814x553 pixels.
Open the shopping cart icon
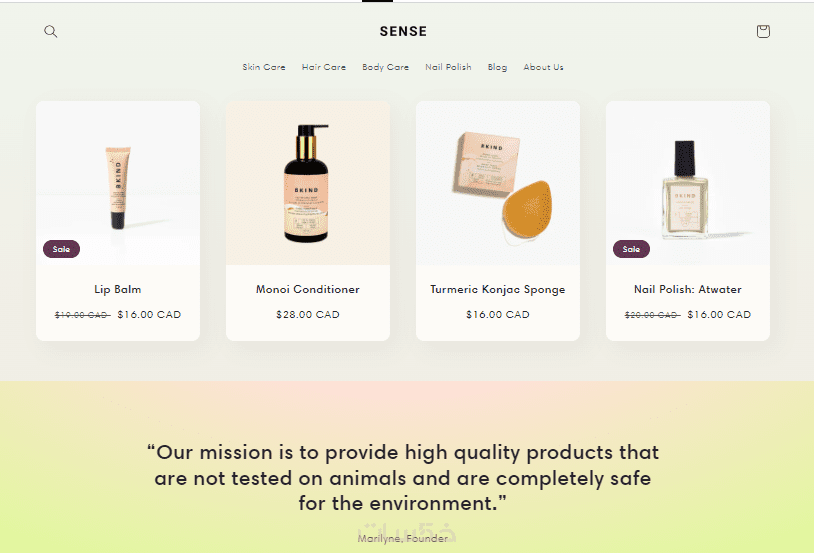pyautogui.click(x=763, y=31)
